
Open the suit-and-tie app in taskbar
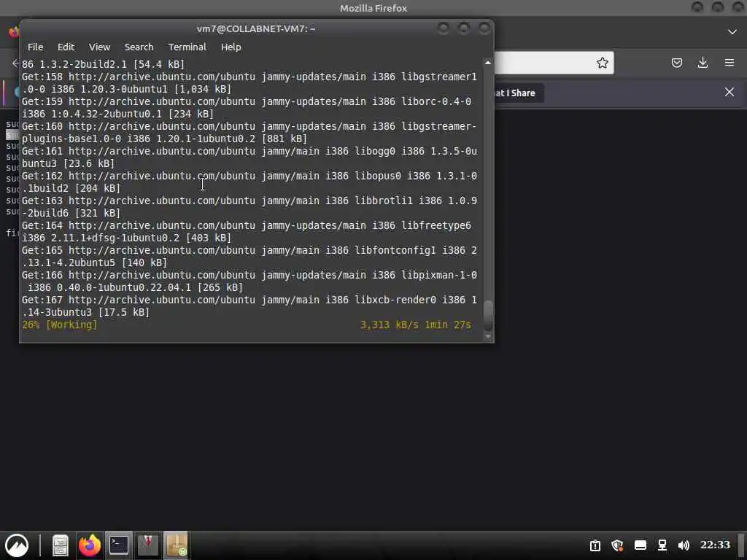point(147,545)
